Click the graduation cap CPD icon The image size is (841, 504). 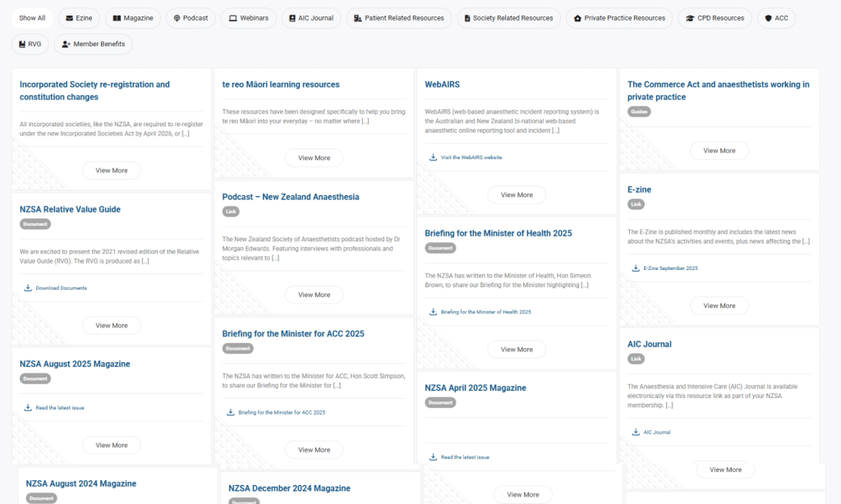tap(690, 18)
